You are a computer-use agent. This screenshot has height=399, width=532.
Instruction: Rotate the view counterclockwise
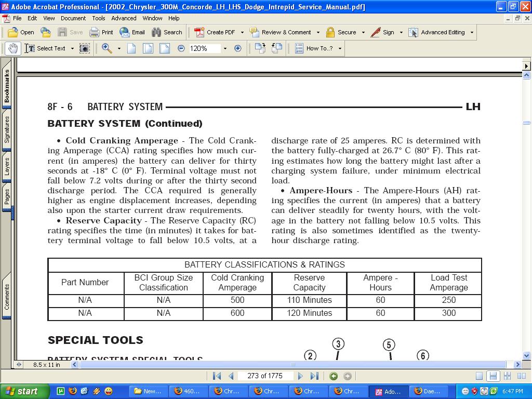(277, 48)
